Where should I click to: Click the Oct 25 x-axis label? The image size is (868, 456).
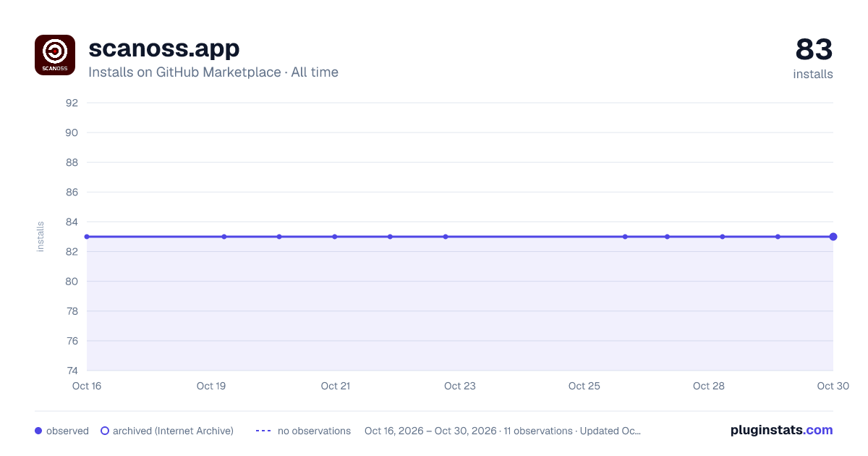tap(584, 386)
